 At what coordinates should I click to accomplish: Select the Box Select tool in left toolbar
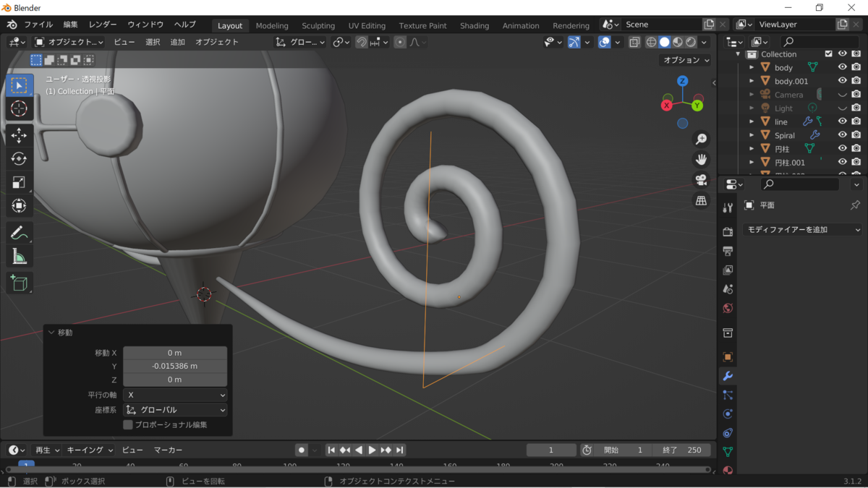pos(20,85)
